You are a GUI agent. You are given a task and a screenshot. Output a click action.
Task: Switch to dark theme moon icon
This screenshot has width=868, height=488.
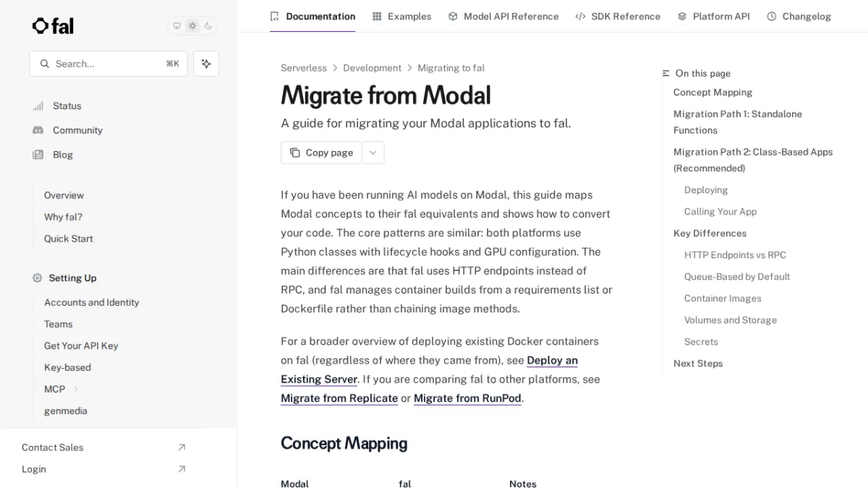click(x=208, y=26)
